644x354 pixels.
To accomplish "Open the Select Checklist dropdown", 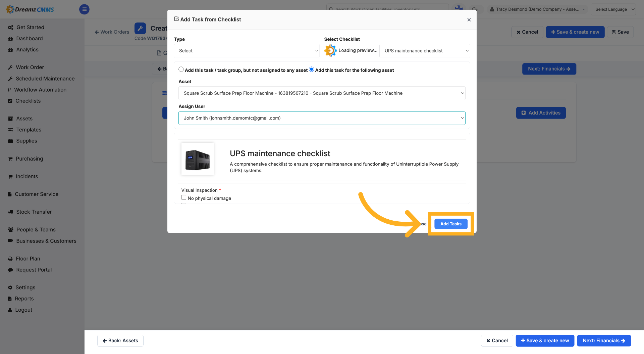I will 425,51.
